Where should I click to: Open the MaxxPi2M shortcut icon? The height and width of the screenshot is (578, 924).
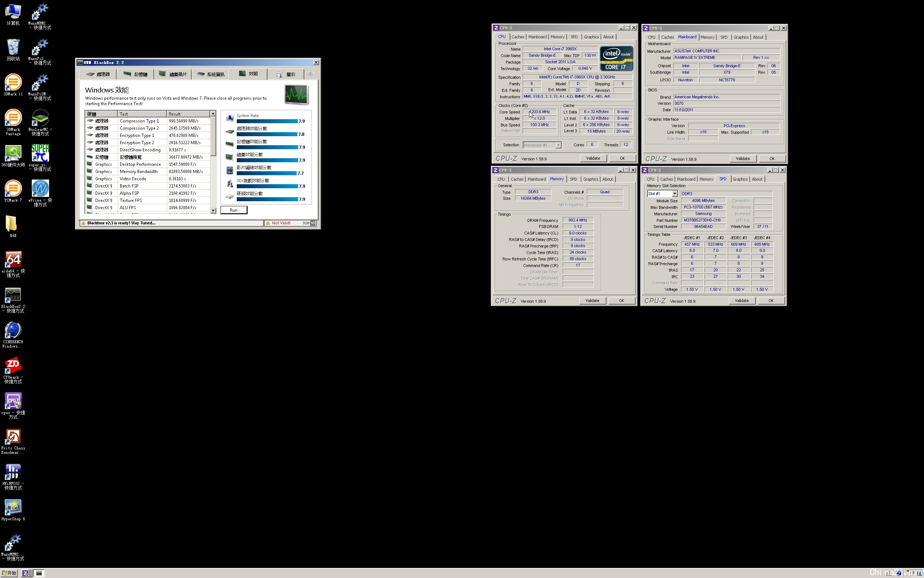pyautogui.click(x=40, y=87)
